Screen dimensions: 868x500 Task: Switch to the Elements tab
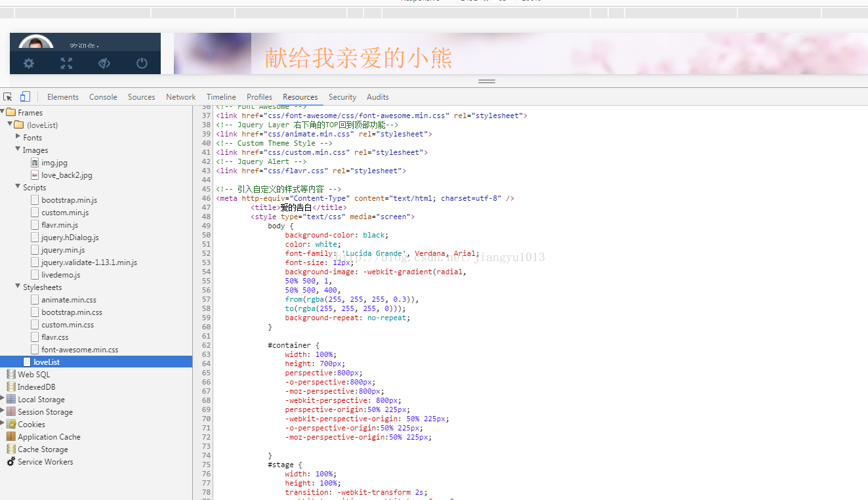pos(63,96)
